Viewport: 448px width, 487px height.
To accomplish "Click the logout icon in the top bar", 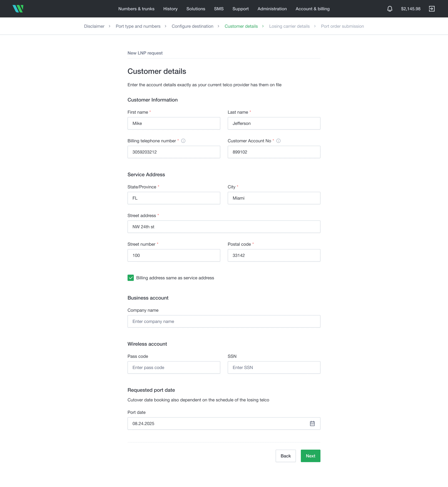I will pyautogui.click(x=432, y=9).
